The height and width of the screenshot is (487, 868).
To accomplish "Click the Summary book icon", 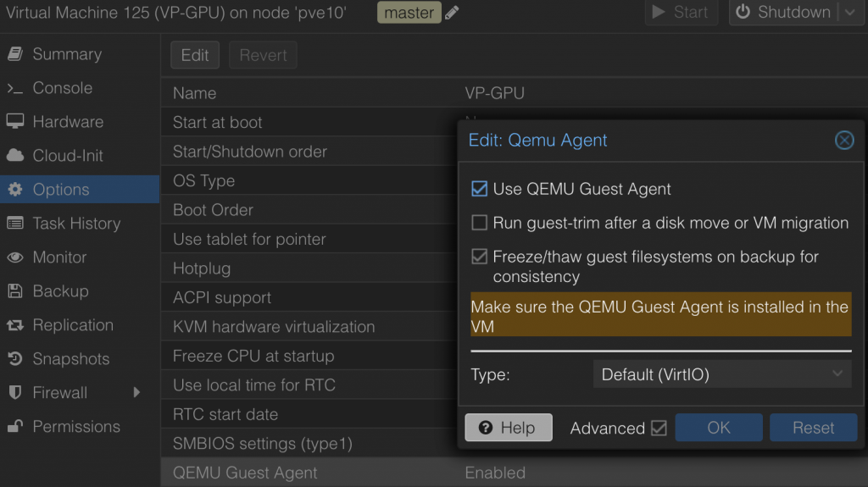I will click(x=15, y=53).
